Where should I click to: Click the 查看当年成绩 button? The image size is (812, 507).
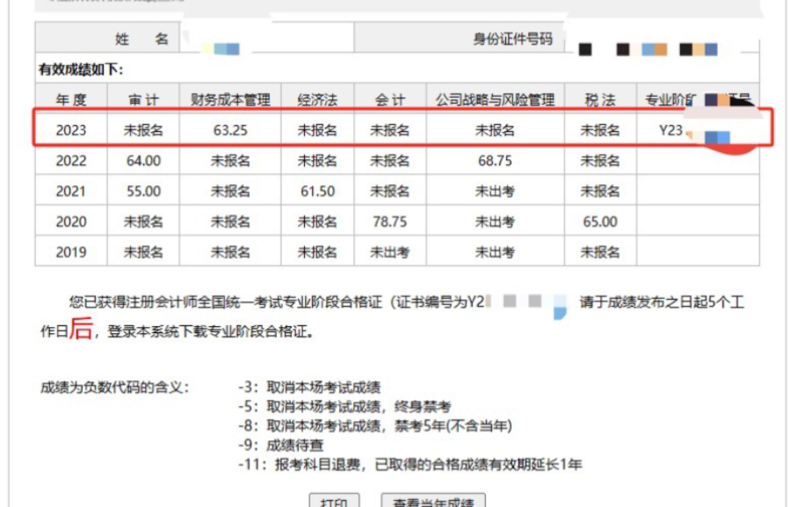click(x=433, y=501)
